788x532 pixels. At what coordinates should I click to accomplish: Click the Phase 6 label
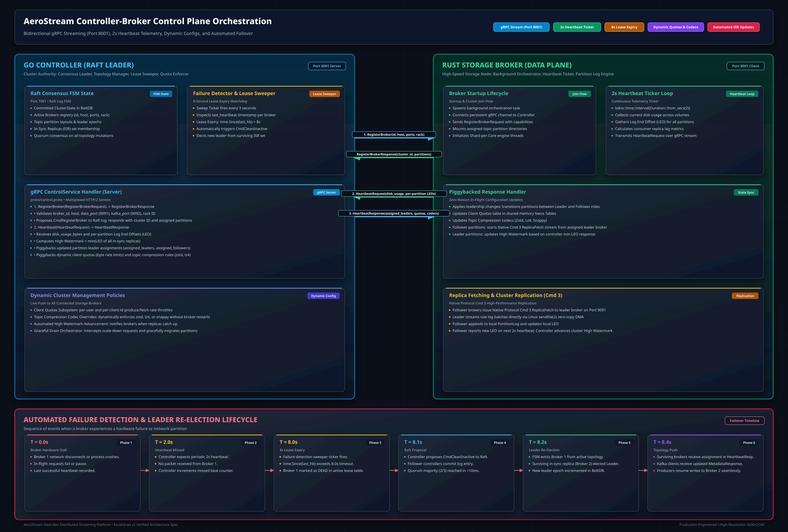[749, 443]
